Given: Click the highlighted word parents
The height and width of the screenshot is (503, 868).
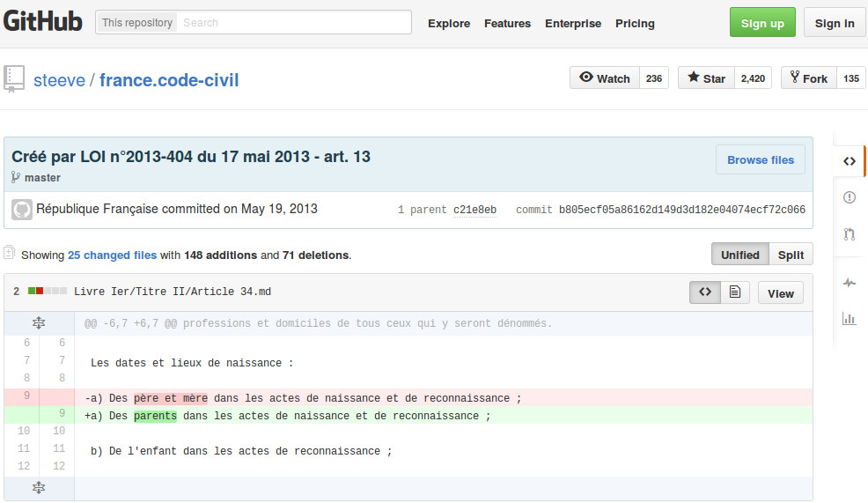Looking at the screenshot, I should tap(155, 416).
